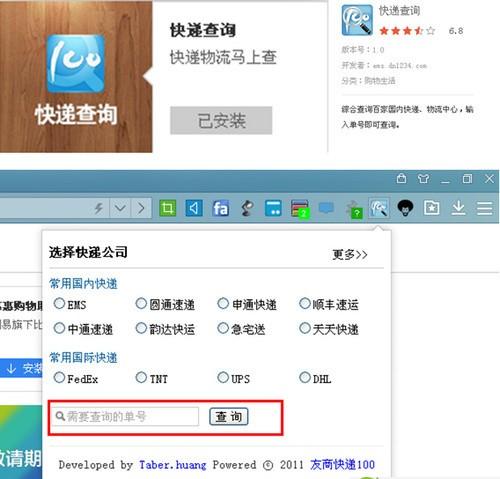
Task: Click the small express query icon beside rating
Action: coord(357,20)
